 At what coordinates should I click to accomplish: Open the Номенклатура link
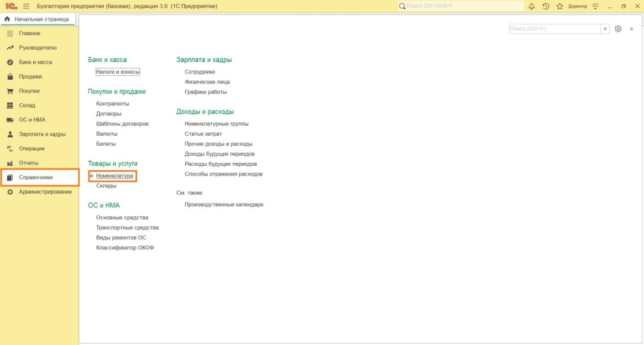(x=114, y=176)
